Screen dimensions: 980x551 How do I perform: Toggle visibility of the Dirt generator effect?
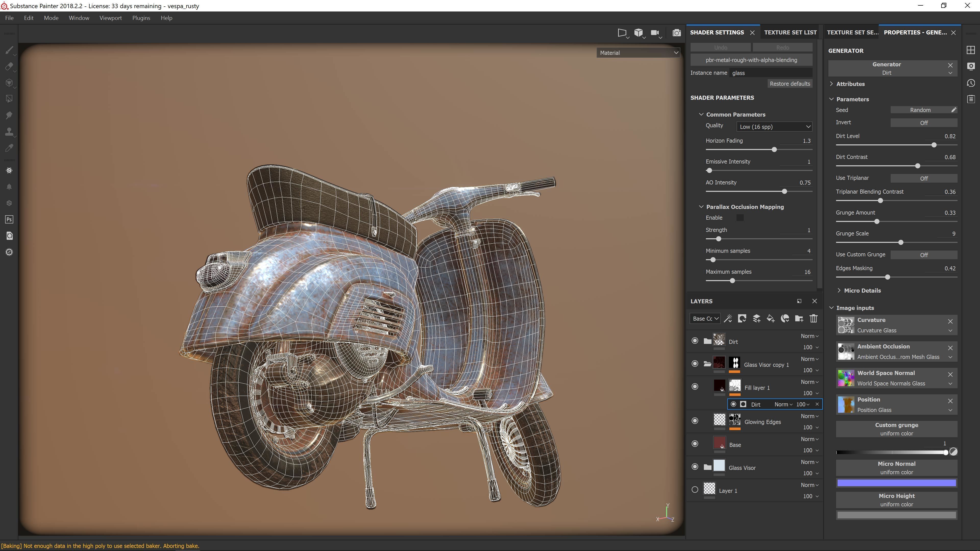pos(733,404)
